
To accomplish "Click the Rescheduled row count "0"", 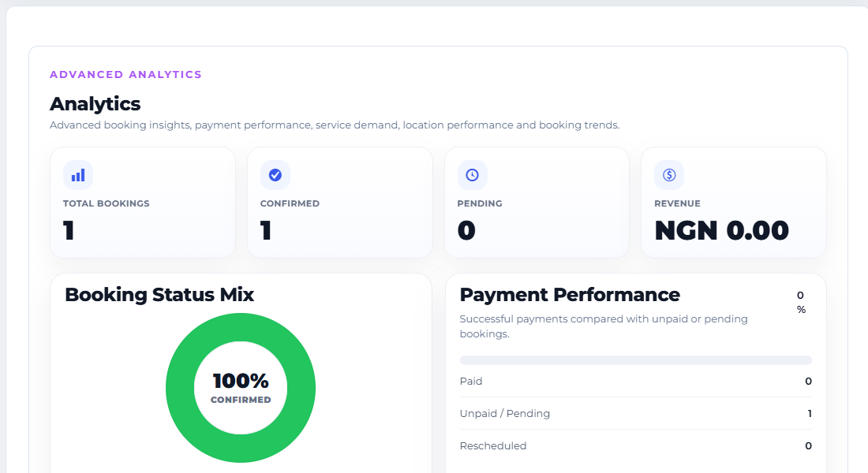I will tap(808, 446).
